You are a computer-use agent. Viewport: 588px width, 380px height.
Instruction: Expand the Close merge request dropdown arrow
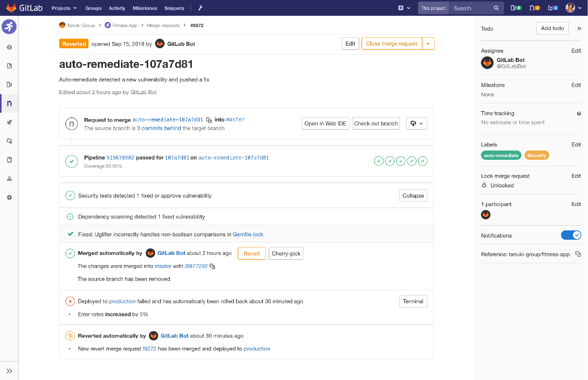click(428, 44)
